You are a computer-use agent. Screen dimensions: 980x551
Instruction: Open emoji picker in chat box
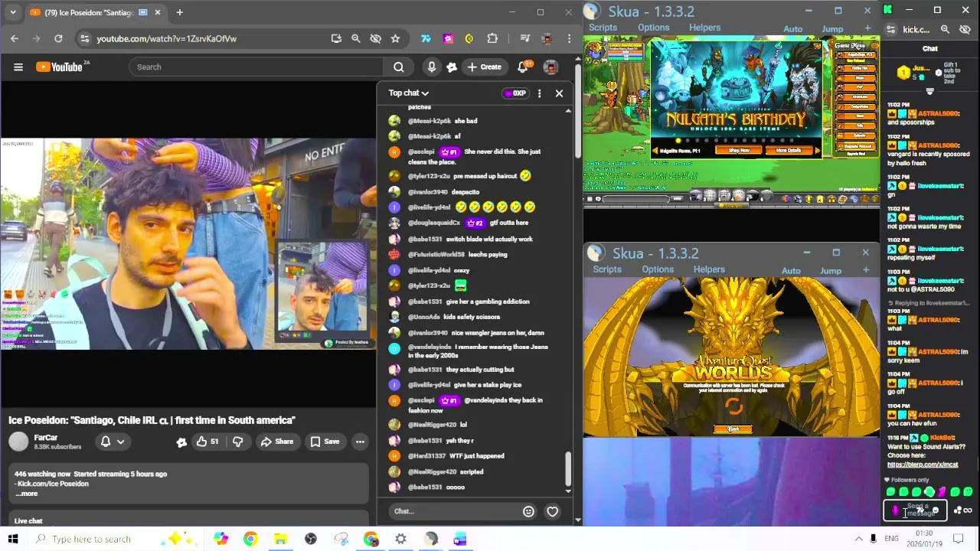[528, 511]
